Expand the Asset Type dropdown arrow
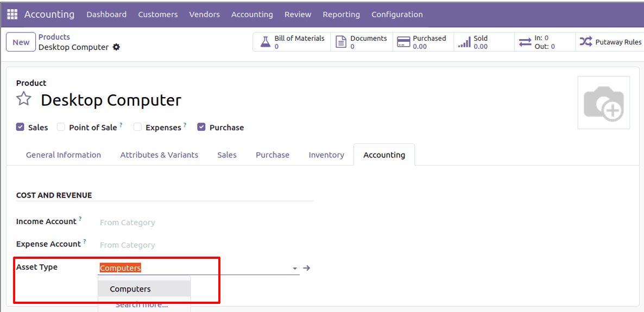The height and width of the screenshot is (312, 644). coord(295,269)
